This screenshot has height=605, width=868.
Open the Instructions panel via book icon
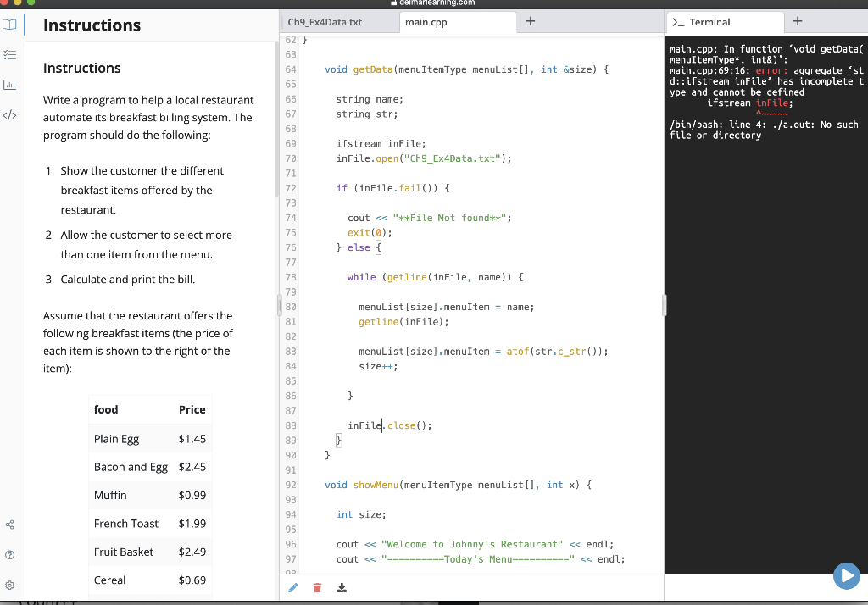10,25
